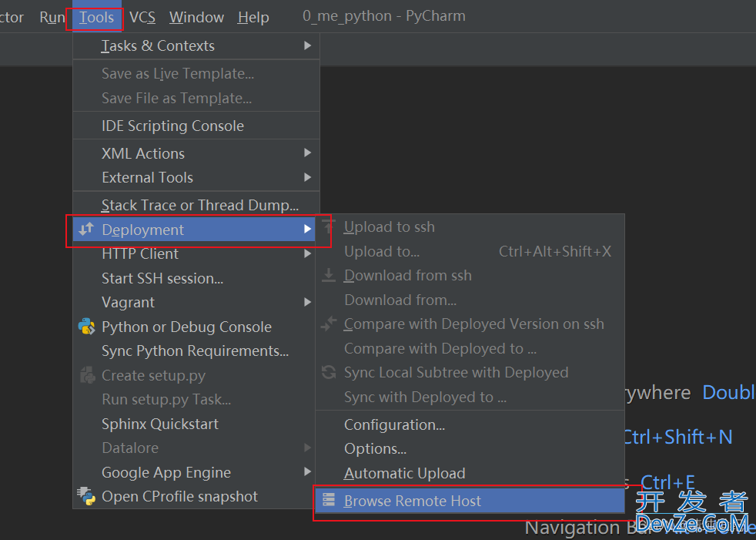756x540 pixels.
Task: Click Compare with Deployed Version on ssh
Action: tap(470, 324)
